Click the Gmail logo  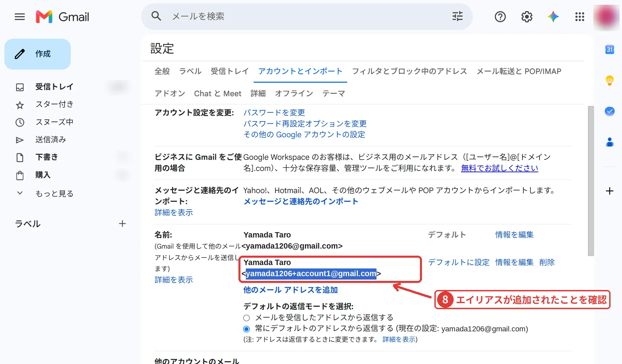[x=63, y=17]
